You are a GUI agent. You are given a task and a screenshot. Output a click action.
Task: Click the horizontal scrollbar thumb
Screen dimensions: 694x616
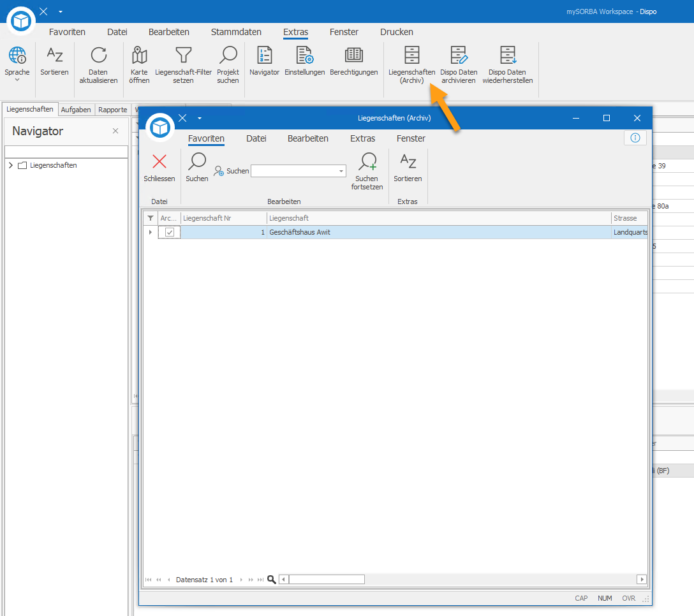[327, 579]
